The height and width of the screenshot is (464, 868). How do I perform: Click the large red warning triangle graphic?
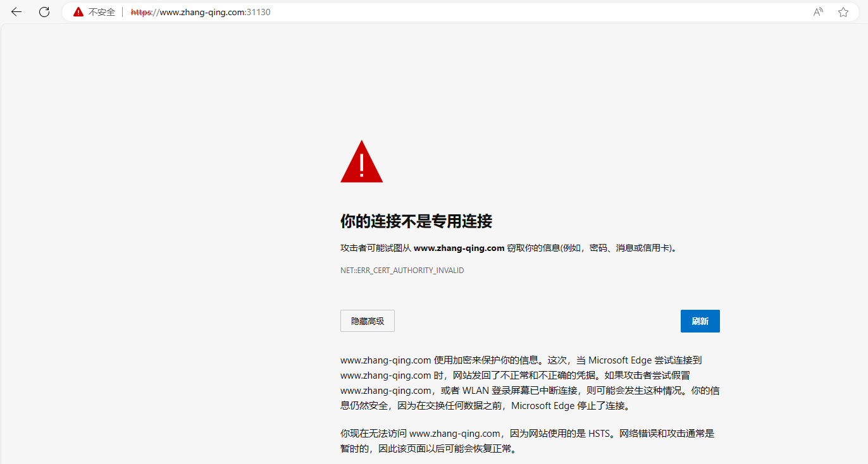coord(361,161)
